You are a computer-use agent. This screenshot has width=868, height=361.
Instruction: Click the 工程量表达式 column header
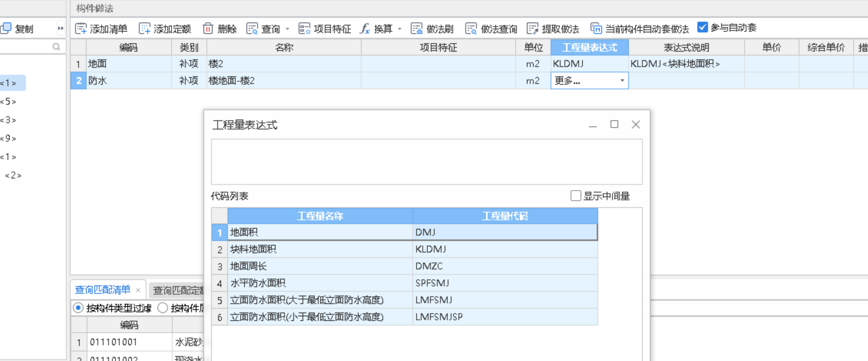click(589, 48)
